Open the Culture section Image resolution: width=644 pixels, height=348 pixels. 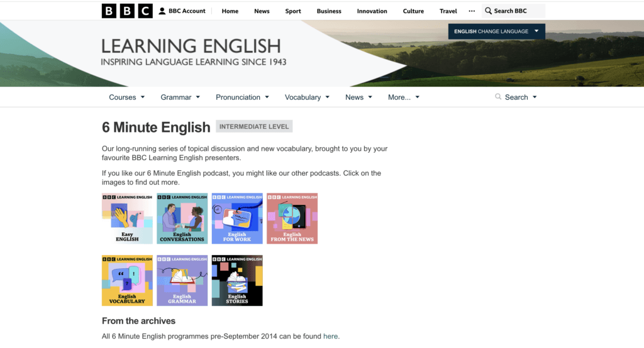[x=413, y=11]
